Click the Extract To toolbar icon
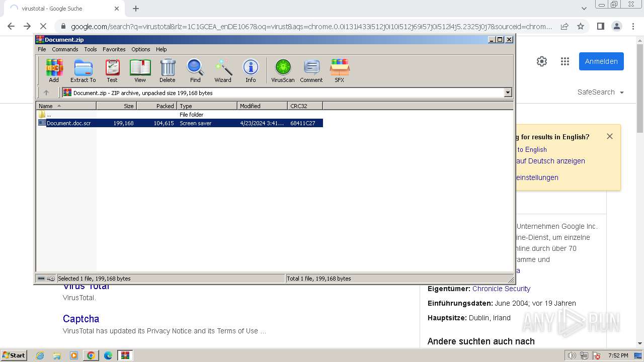The width and height of the screenshot is (644, 362). click(83, 70)
